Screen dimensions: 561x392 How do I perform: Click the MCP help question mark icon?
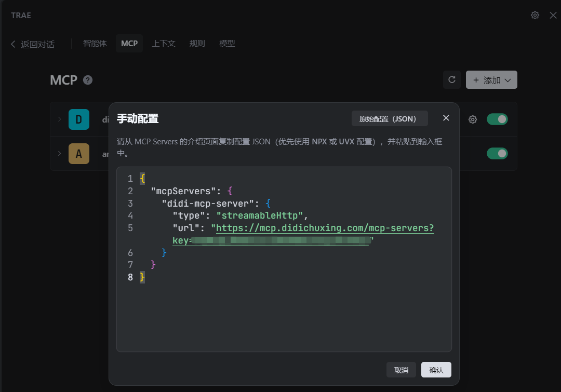coord(88,80)
